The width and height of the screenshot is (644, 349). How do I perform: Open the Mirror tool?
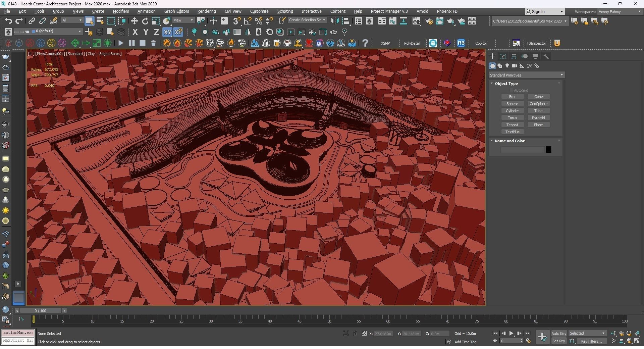point(335,21)
